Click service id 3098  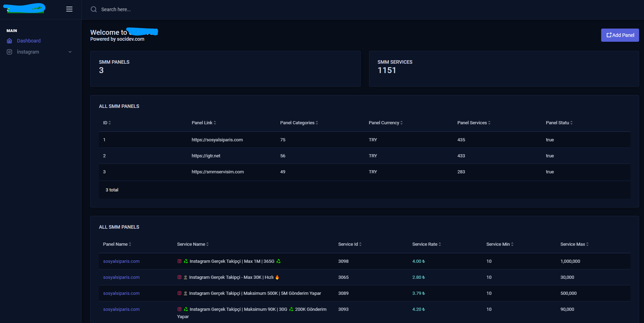coord(343,261)
